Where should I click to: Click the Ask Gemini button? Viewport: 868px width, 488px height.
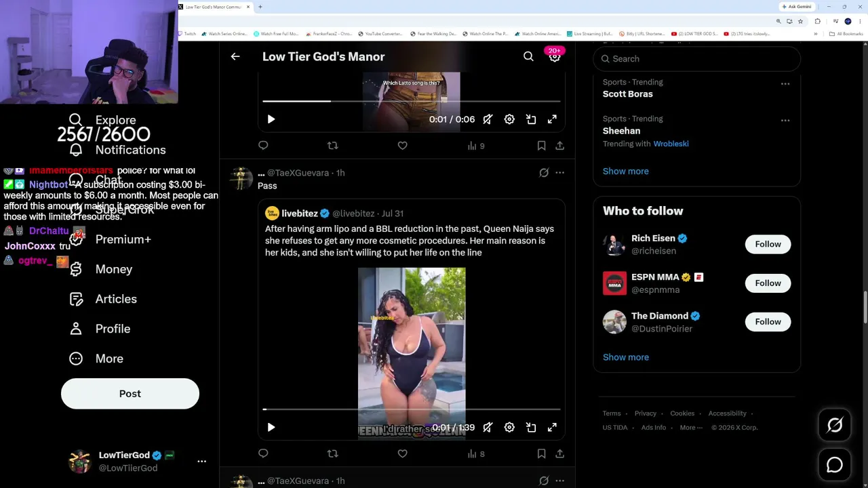[797, 7]
